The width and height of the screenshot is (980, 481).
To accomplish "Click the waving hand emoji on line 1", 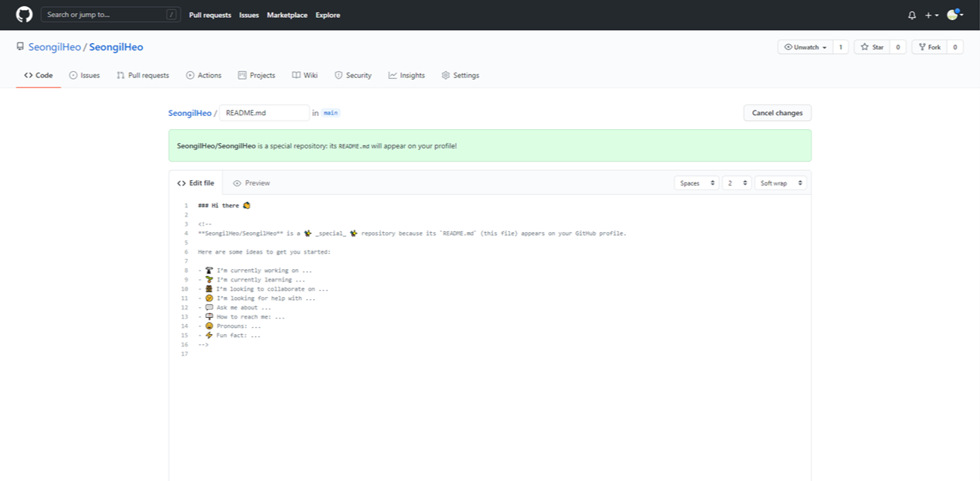I will [x=247, y=206].
